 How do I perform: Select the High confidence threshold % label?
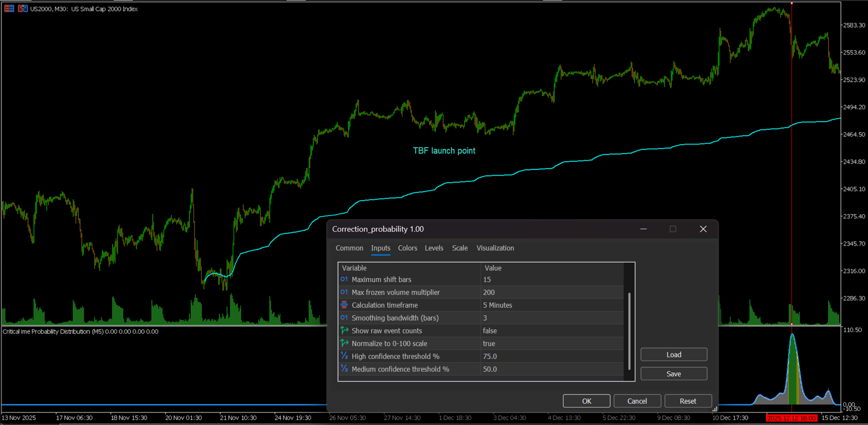(396, 356)
